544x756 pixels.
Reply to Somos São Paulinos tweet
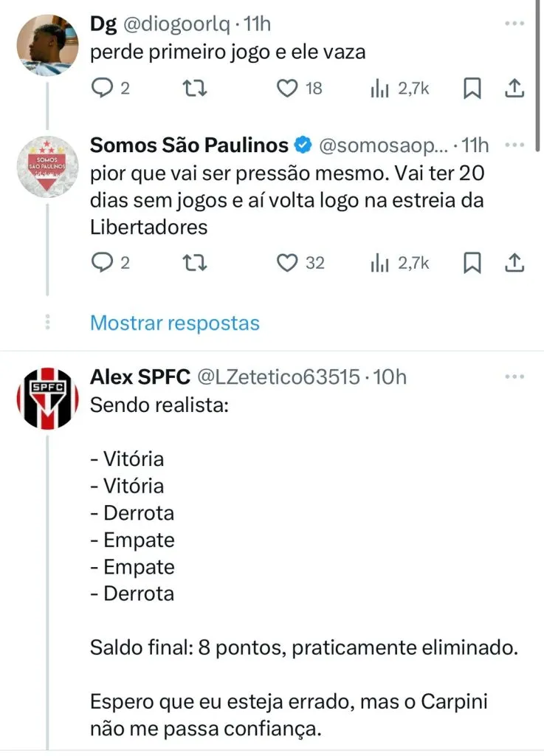100,262
